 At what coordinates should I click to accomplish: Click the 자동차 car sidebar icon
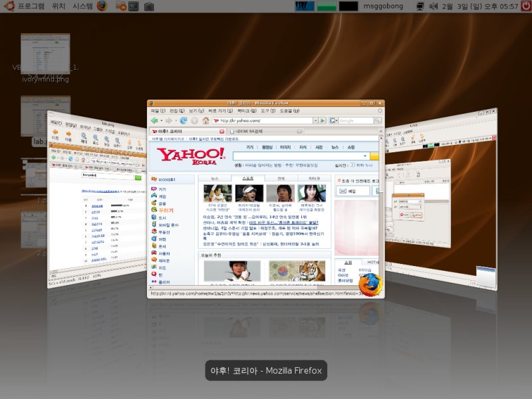click(154, 253)
